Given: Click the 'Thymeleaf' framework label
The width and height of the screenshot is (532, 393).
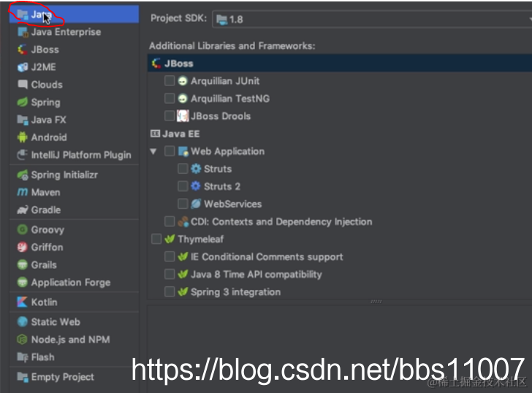Looking at the screenshot, I should coord(200,239).
